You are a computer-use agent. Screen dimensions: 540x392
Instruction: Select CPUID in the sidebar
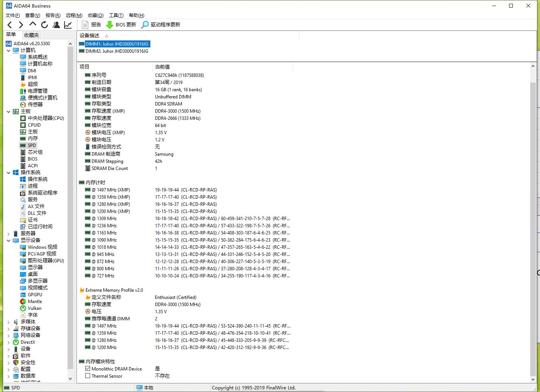34,125
